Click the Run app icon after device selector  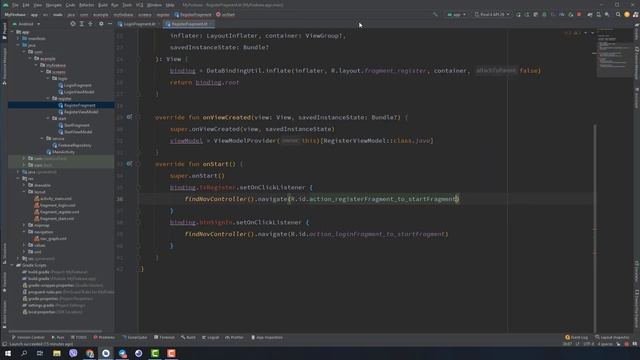coord(518,15)
